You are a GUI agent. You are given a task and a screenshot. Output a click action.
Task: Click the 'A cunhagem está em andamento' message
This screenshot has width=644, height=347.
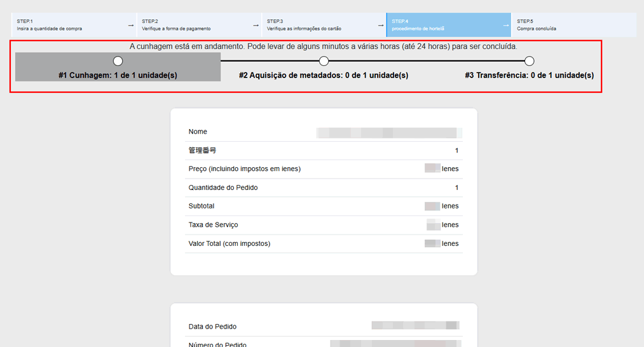click(323, 46)
